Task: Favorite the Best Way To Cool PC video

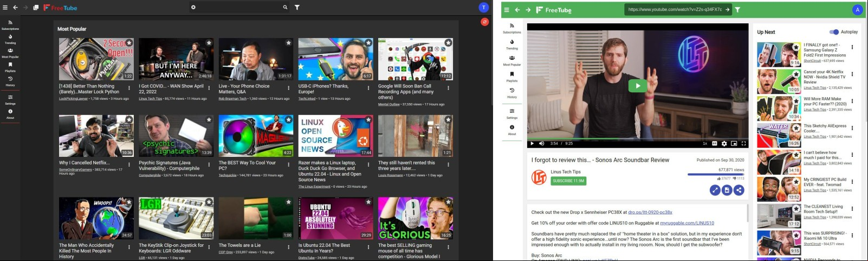Action: [x=288, y=119]
